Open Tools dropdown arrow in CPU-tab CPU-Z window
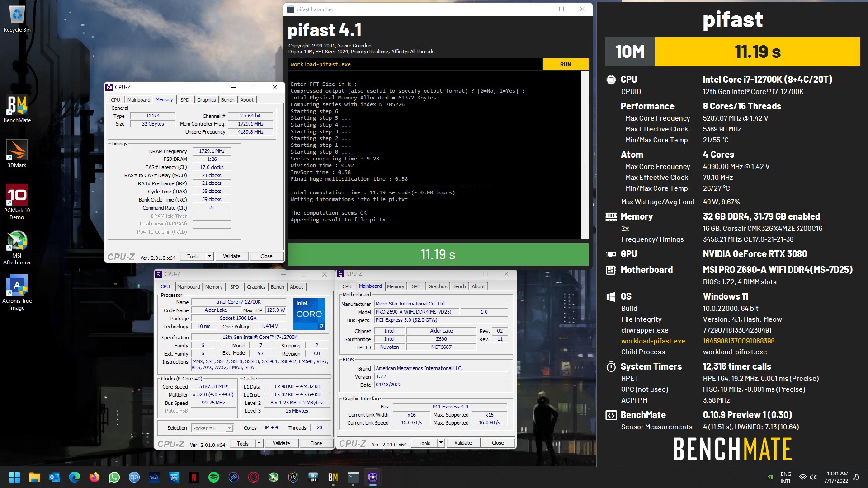 pos(259,443)
